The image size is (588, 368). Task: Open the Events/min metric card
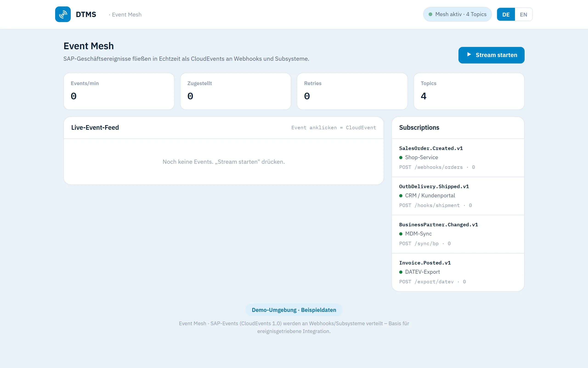(119, 91)
